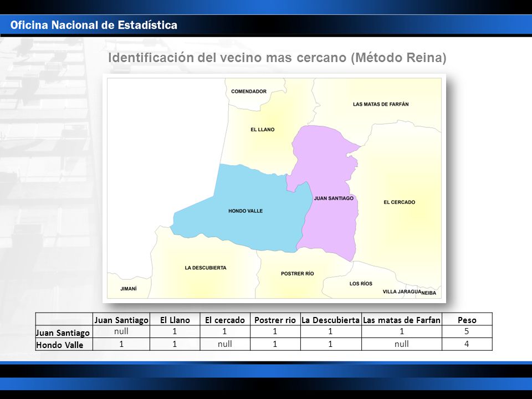532x399 pixels.
Task: Select Juan Santiago row's Las matas de Farfan value
Action: coord(401,331)
